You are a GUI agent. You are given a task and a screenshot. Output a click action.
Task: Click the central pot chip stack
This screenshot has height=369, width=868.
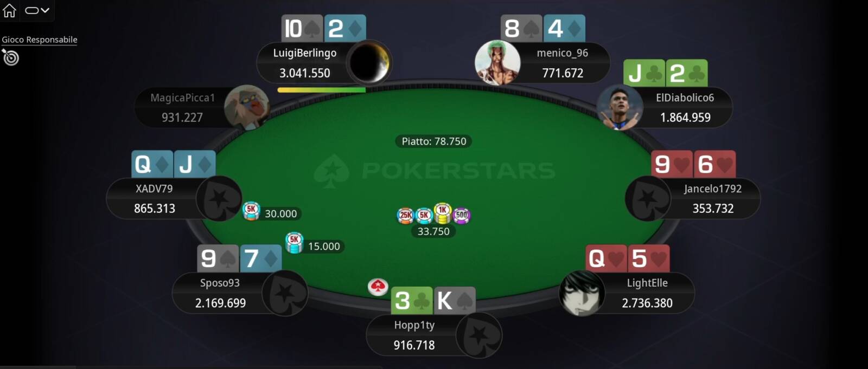coord(434,214)
